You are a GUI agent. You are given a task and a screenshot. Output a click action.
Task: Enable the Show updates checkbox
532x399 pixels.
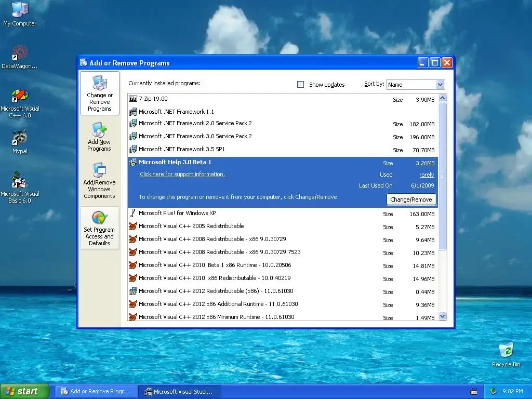tap(301, 85)
